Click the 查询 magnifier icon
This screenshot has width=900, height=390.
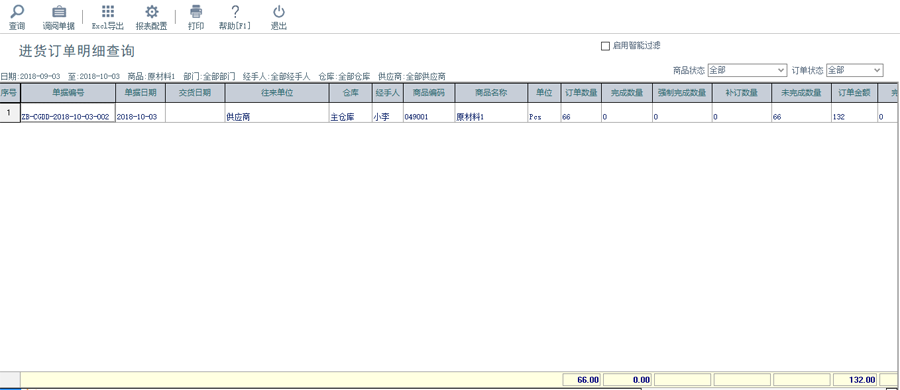click(x=17, y=11)
